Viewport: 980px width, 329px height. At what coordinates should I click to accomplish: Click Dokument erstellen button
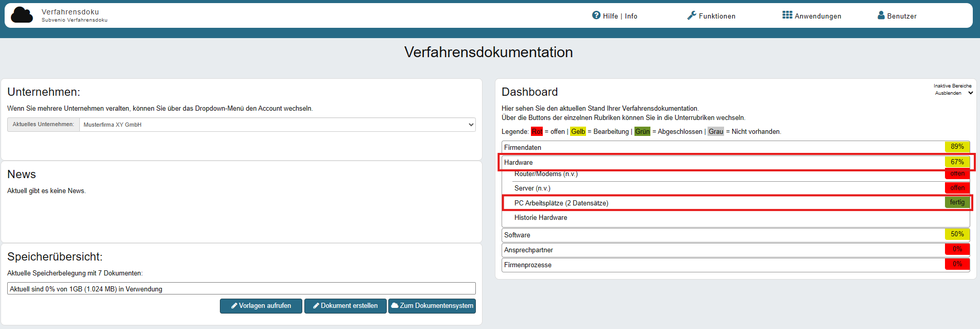[346, 306]
